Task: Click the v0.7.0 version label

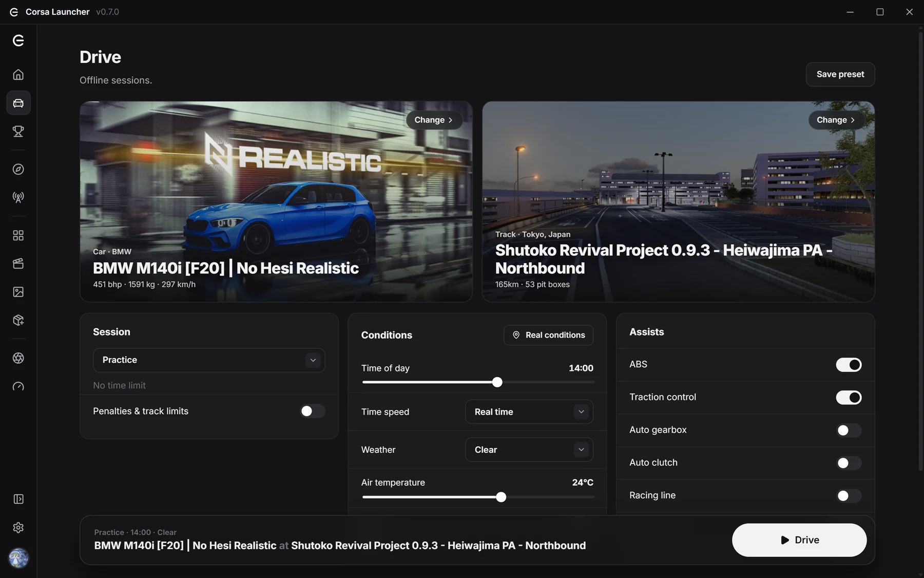Action: 107,12
